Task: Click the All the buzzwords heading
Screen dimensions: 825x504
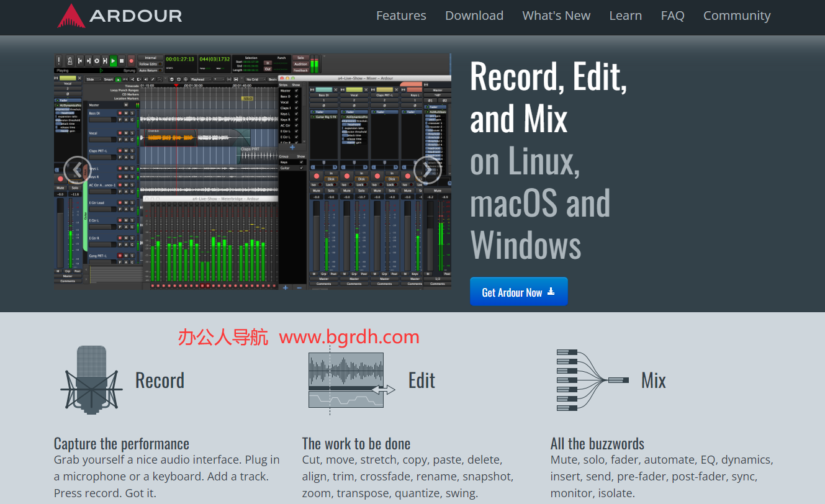Action: click(597, 444)
